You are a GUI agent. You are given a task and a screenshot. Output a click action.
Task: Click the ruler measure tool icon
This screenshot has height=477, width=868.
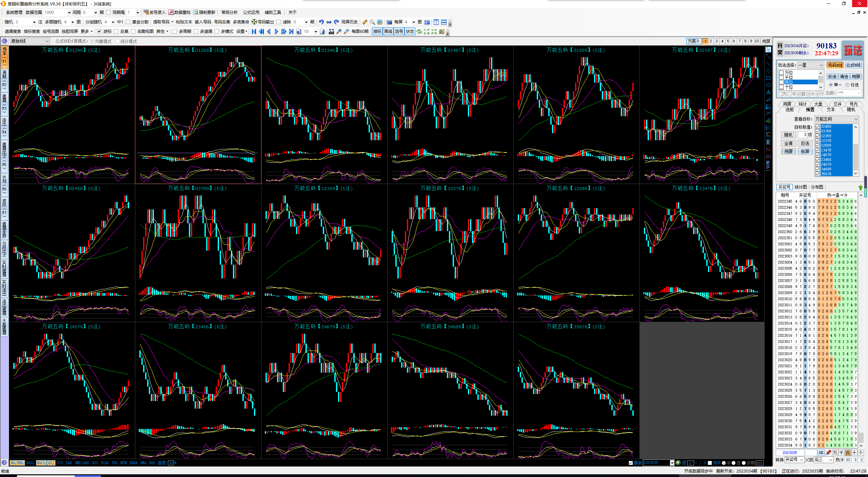coord(364,22)
